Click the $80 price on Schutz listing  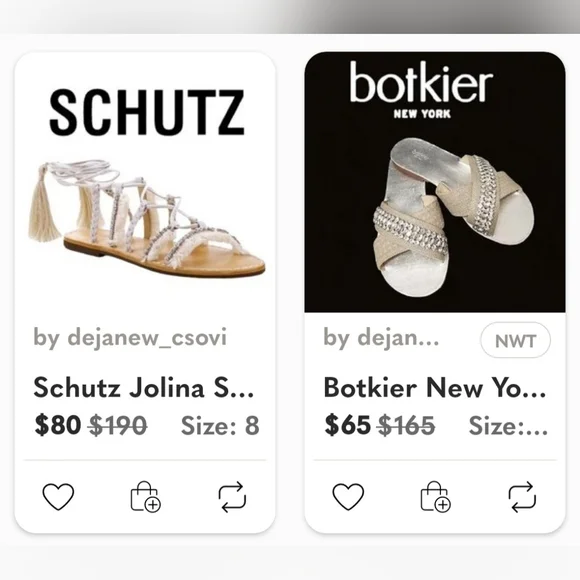point(58,425)
